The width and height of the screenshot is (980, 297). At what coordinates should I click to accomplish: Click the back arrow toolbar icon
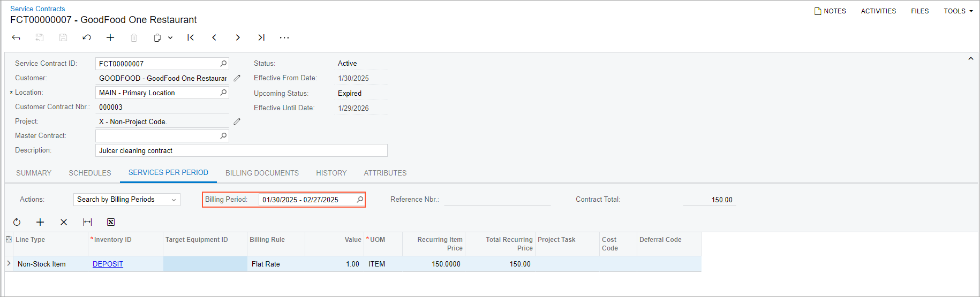[16, 37]
